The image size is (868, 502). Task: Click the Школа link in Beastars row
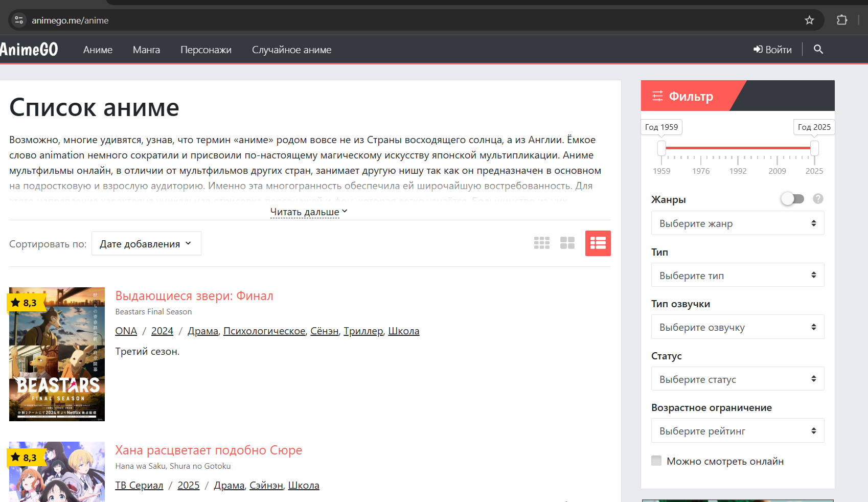click(x=404, y=331)
